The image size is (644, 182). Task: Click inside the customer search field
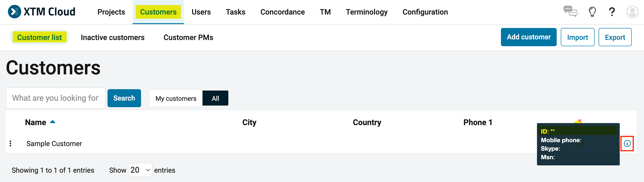click(x=55, y=98)
